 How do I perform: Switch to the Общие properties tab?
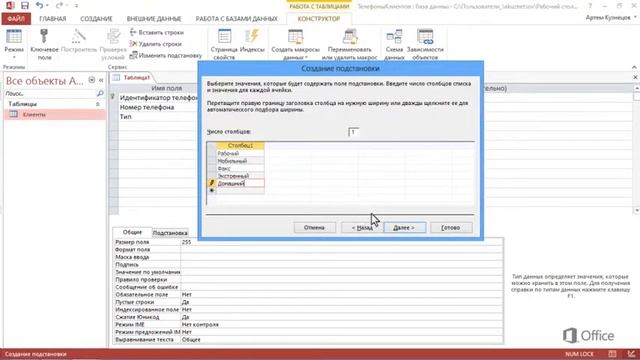[x=132, y=232]
